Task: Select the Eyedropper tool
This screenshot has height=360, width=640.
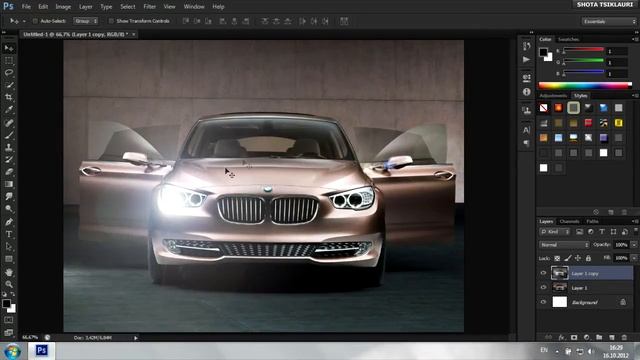Action: (9, 109)
